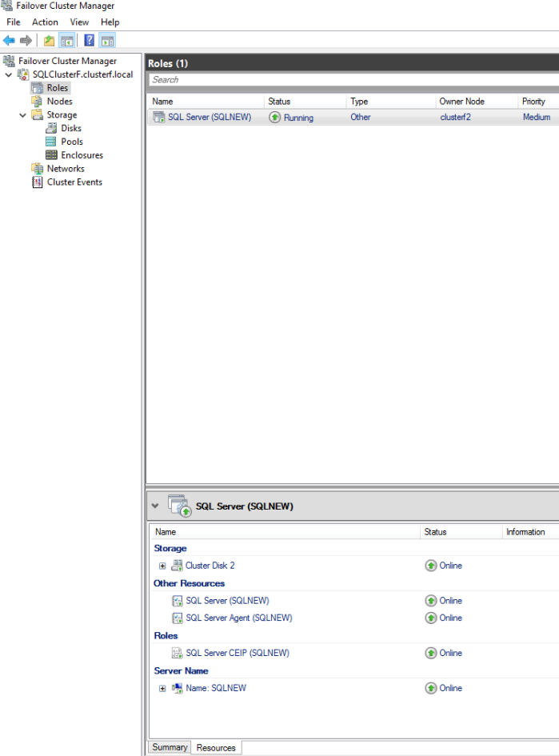Select the SQL Server CEIP (SQLNEW) row text
Screen dimensions: 559x756
pyautogui.click(x=238, y=653)
